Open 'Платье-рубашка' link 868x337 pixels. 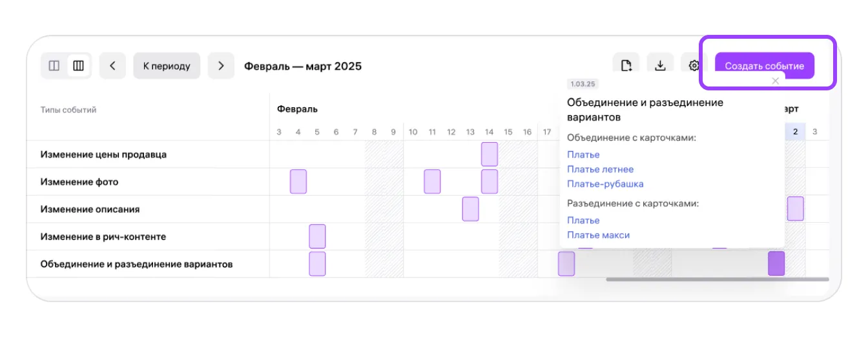click(x=605, y=184)
